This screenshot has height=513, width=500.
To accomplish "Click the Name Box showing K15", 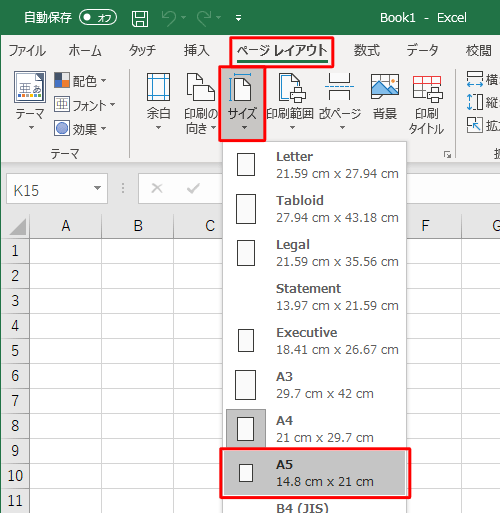I will tap(50, 189).
